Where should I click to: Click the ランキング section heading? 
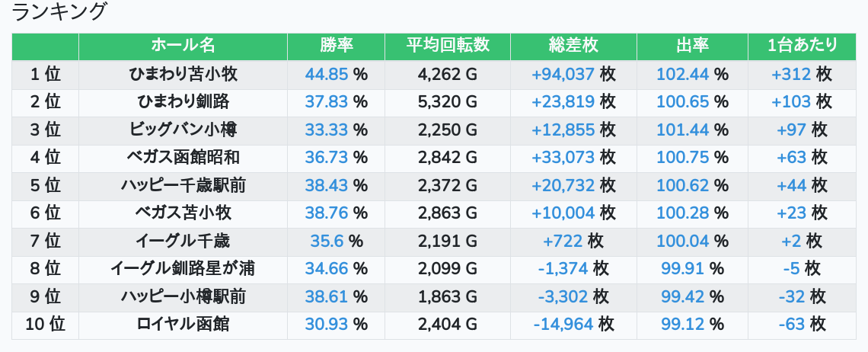[59, 12]
